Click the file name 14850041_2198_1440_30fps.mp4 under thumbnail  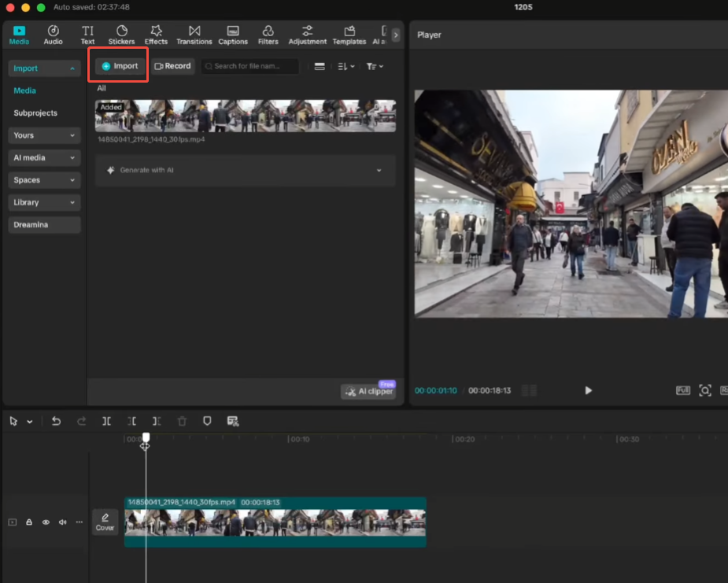tap(151, 139)
